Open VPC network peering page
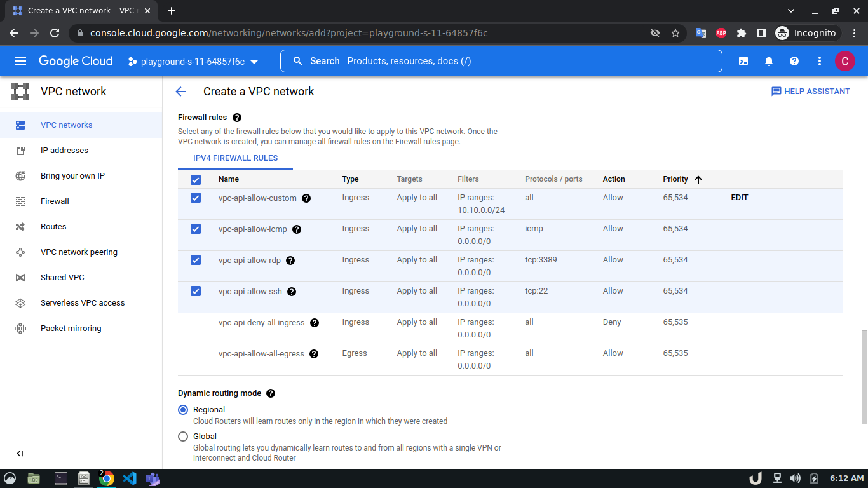868x488 pixels. tap(81, 252)
